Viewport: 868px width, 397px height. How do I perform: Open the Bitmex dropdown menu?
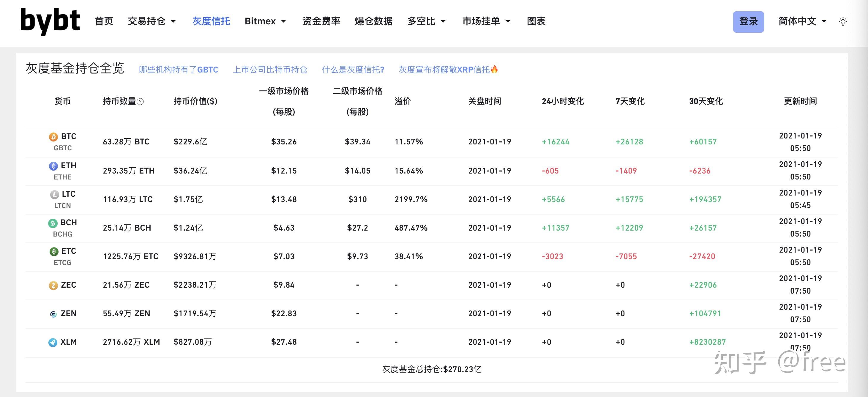[x=265, y=21]
